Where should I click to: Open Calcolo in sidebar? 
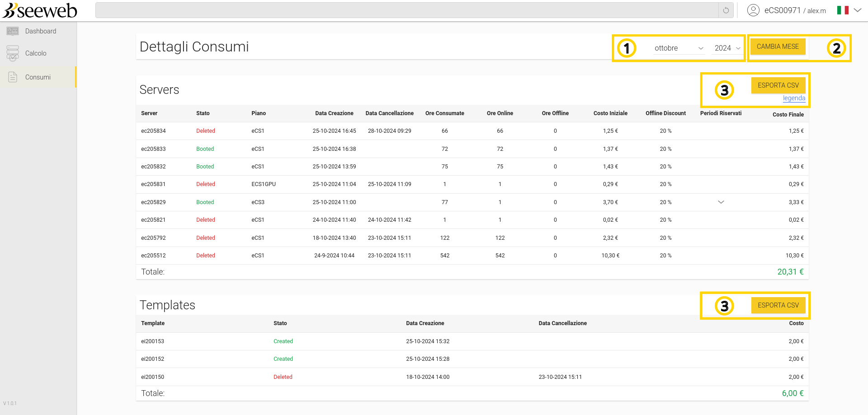tap(38, 53)
